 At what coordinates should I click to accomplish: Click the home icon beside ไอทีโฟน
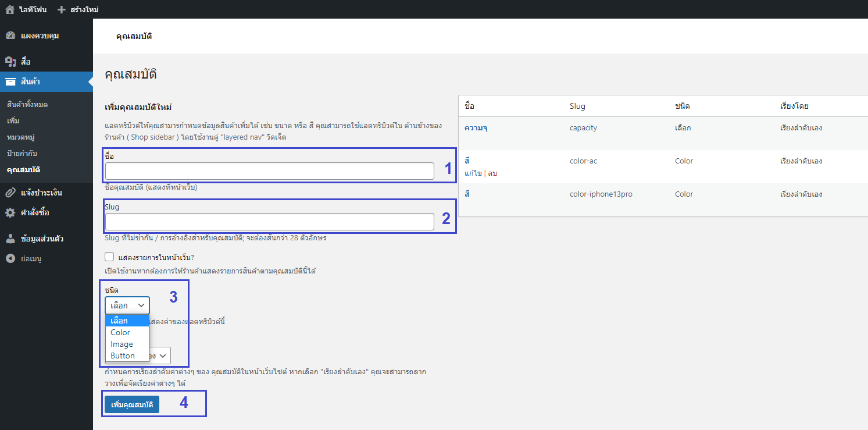click(10, 9)
